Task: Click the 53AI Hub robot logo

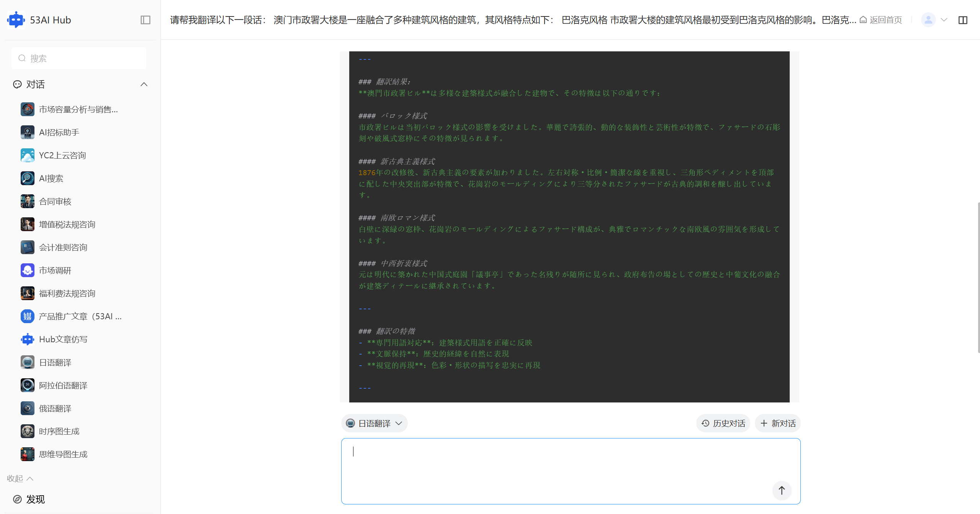Action: click(16, 20)
